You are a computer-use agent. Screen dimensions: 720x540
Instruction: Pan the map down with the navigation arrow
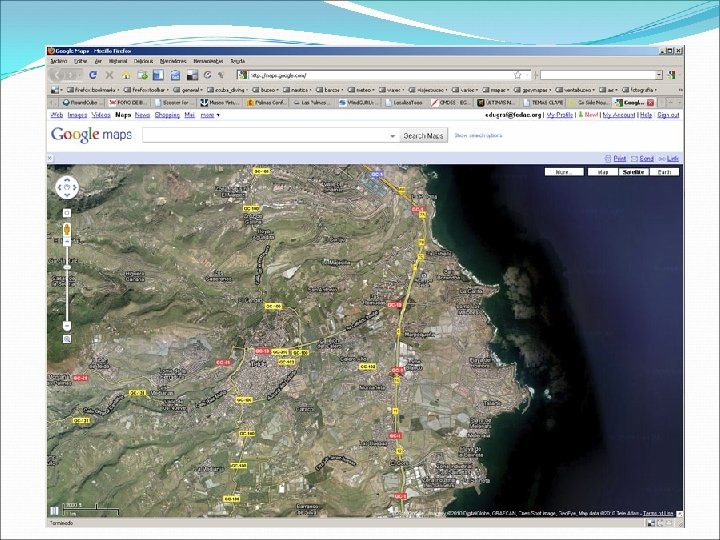pos(67,195)
